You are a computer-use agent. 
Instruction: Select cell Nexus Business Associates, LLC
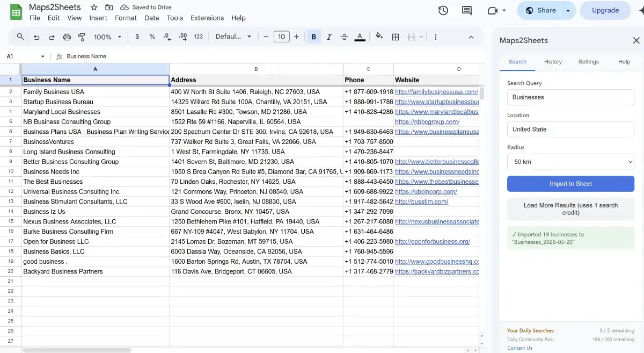[x=96, y=221]
